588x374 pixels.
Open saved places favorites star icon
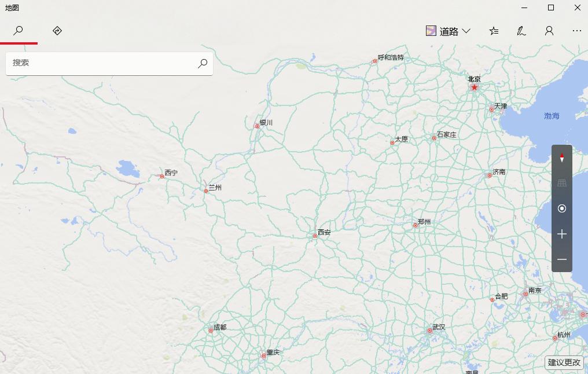click(494, 31)
